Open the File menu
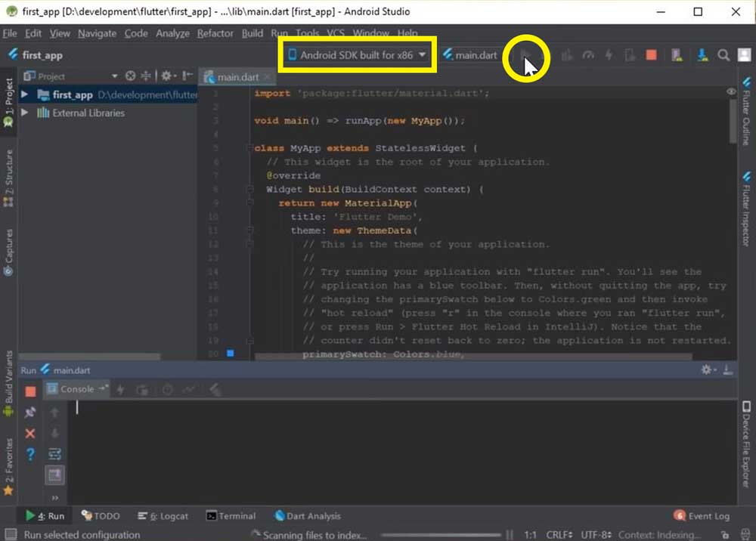Viewport: 756px width, 541px height. (10, 33)
